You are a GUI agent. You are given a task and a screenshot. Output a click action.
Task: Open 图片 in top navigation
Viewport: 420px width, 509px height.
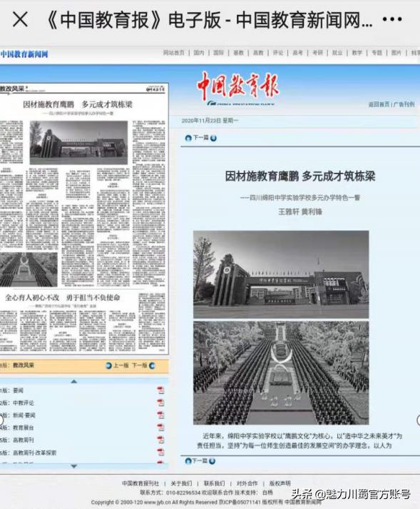click(x=396, y=53)
